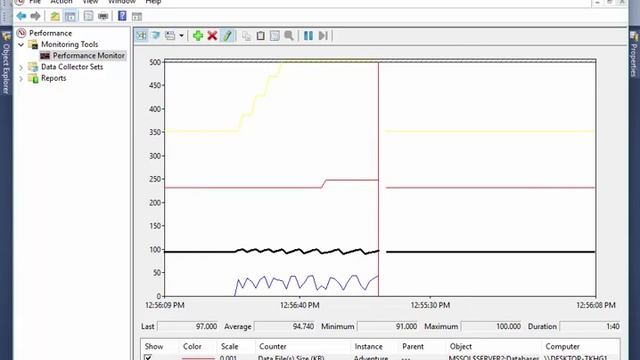Click the Copy Properties icon
The image size is (640, 360).
coord(246,36)
